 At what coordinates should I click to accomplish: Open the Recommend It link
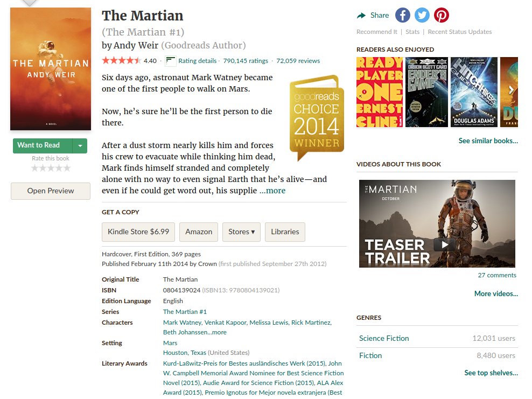tap(376, 32)
